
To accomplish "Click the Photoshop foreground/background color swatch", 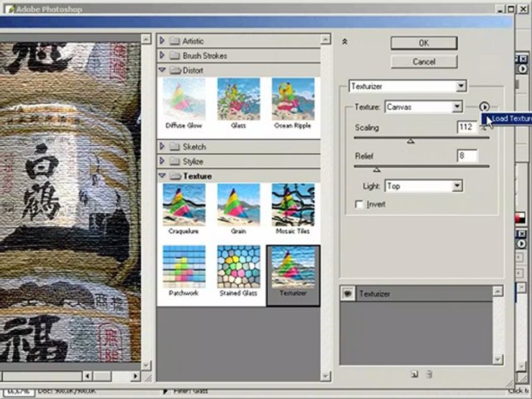I will [x=520, y=217].
